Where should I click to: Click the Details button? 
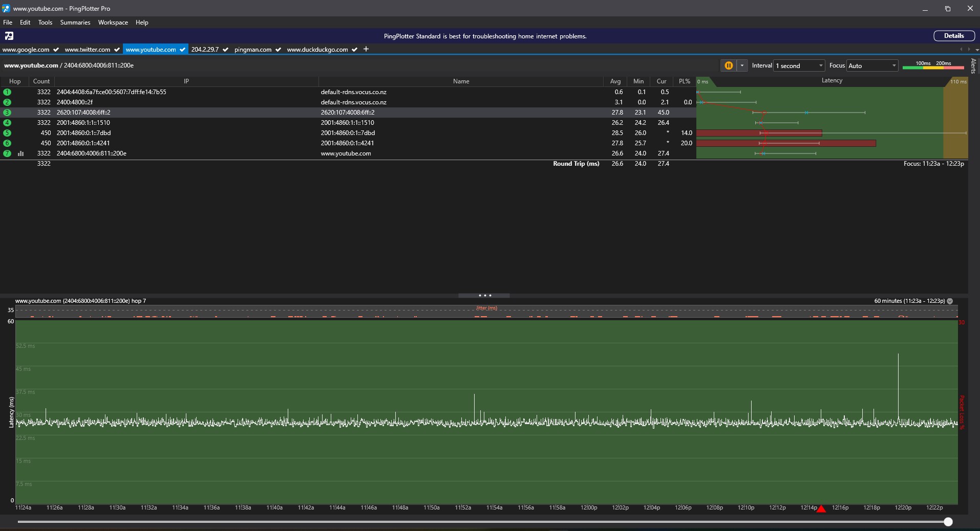tap(953, 36)
